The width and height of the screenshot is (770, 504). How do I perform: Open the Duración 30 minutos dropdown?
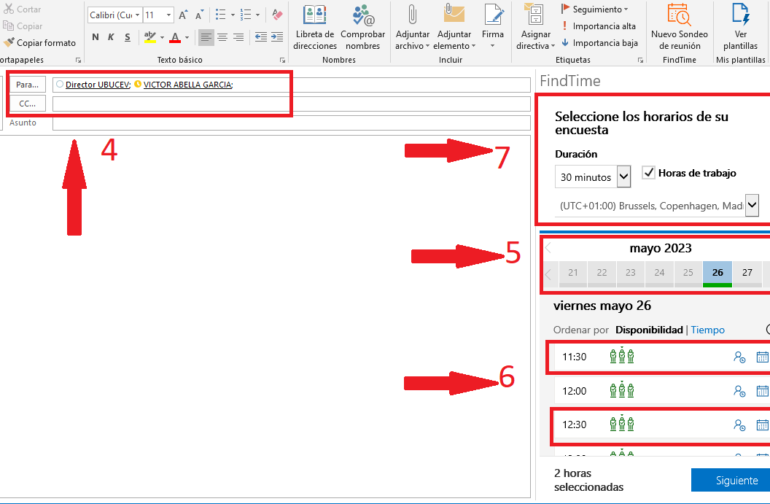click(x=624, y=176)
